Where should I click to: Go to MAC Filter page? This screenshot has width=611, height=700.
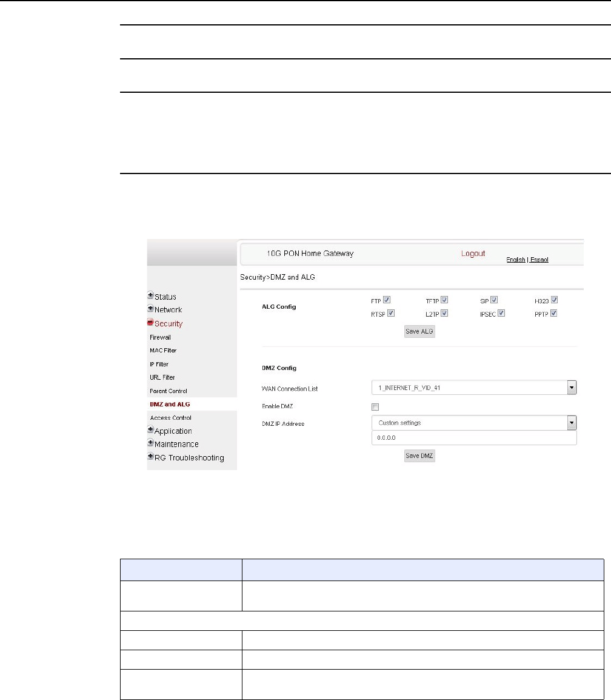pos(163,351)
